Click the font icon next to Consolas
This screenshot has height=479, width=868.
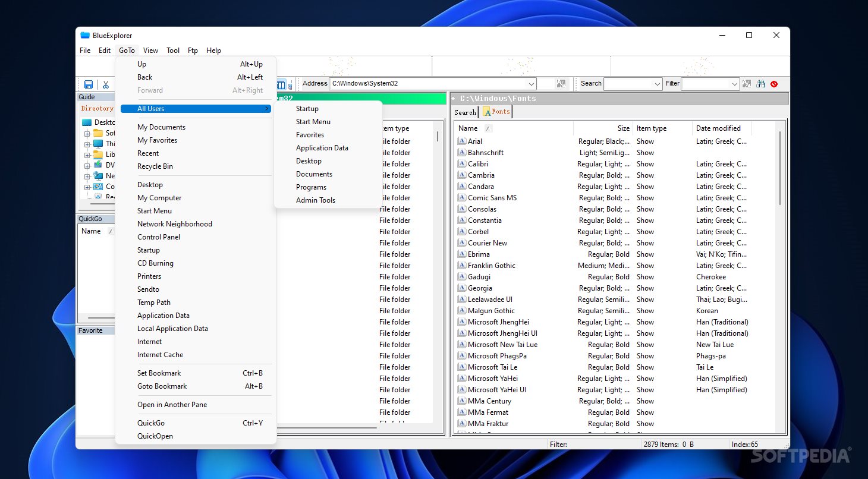point(461,209)
